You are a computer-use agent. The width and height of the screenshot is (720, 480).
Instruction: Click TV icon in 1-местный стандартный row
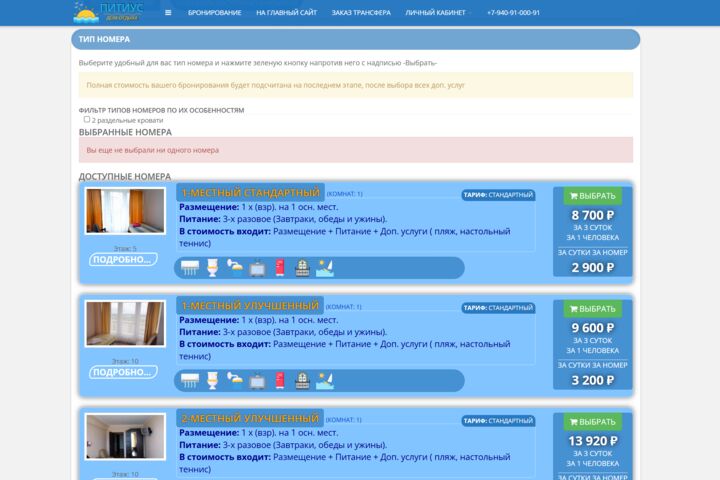coord(257,268)
